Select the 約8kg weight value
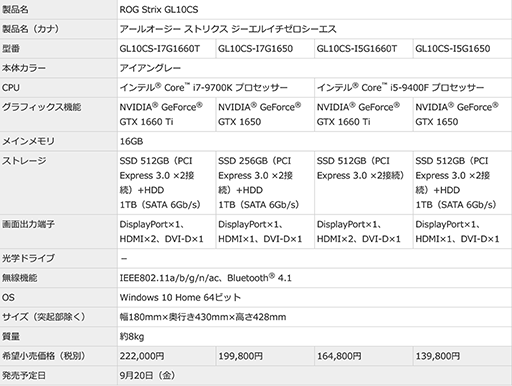This screenshot has width=512, height=386. (x=132, y=336)
